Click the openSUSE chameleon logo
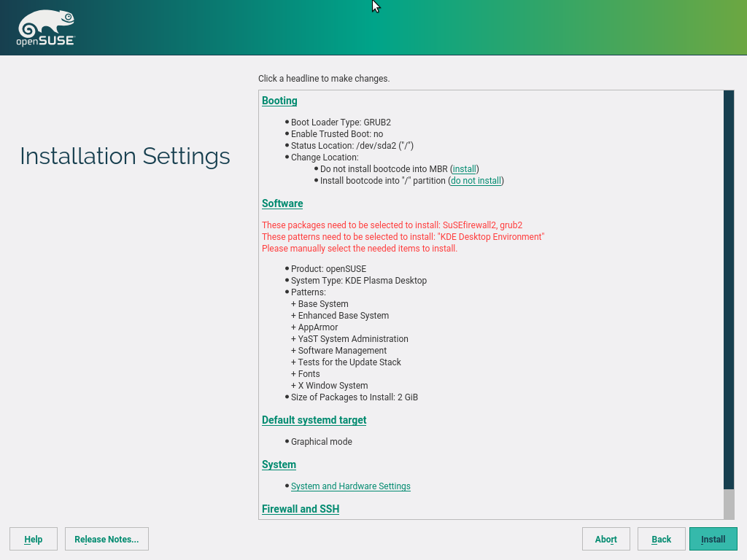 [45, 28]
